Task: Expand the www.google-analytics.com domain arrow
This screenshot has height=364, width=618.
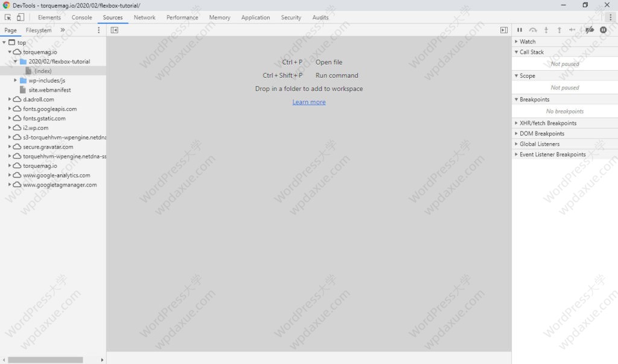Action: (x=10, y=174)
